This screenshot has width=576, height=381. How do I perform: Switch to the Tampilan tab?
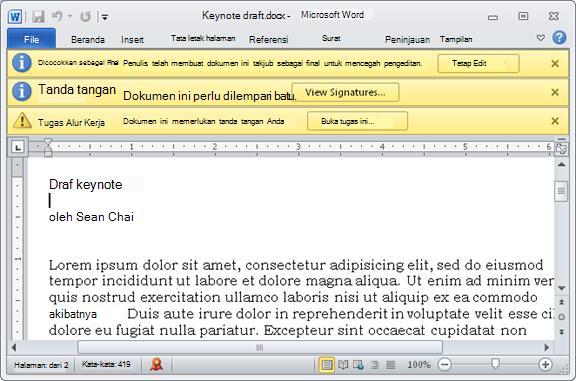[x=456, y=39]
